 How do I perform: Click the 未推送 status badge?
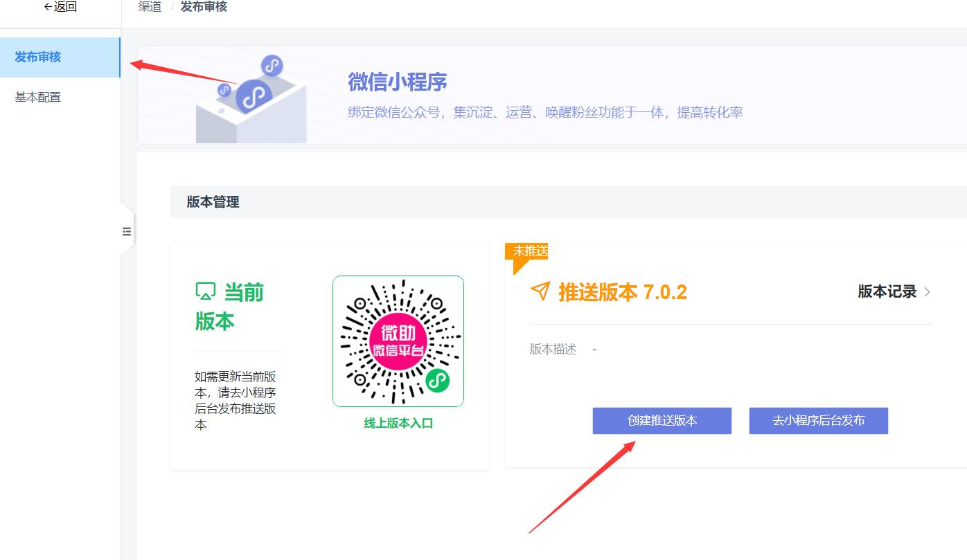[527, 252]
